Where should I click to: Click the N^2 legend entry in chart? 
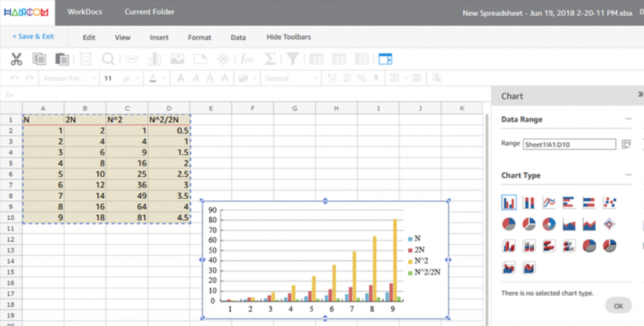click(x=418, y=261)
